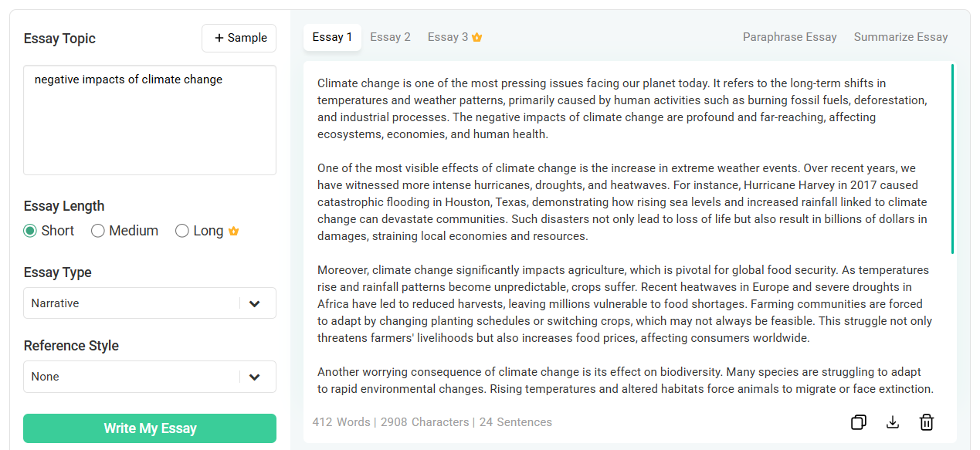Switch to the Essay 2 tab
This screenshot has height=450, width=980.
coord(390,37)
